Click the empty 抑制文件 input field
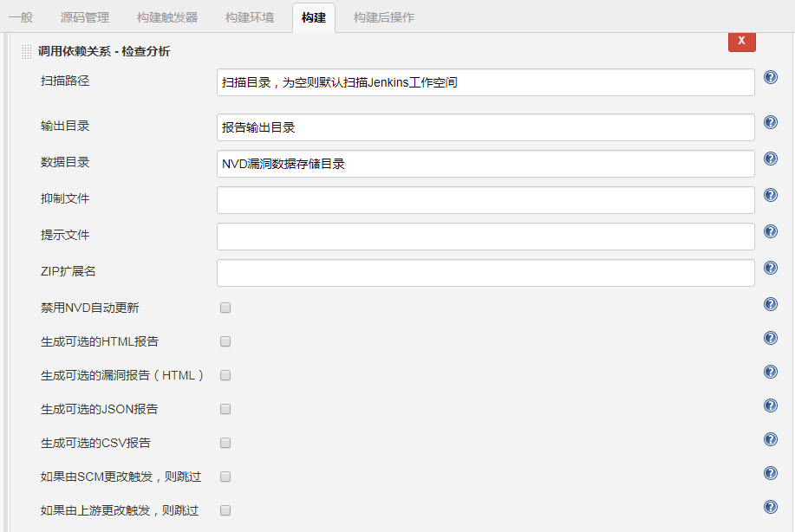The height and width of the screenshot is (532, 795). (x=485, y=200)
